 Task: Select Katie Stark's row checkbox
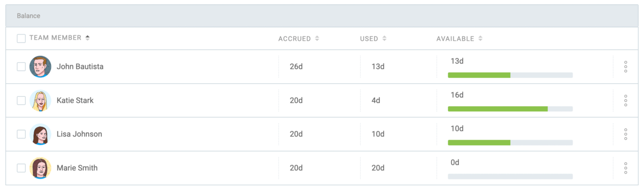(x=21, y=100)
